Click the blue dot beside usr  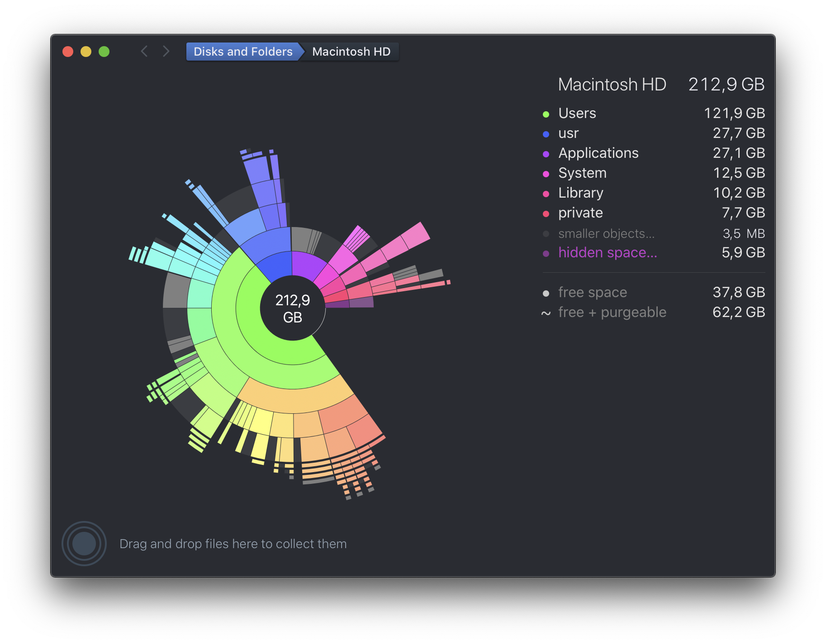[x=546, y=134]
